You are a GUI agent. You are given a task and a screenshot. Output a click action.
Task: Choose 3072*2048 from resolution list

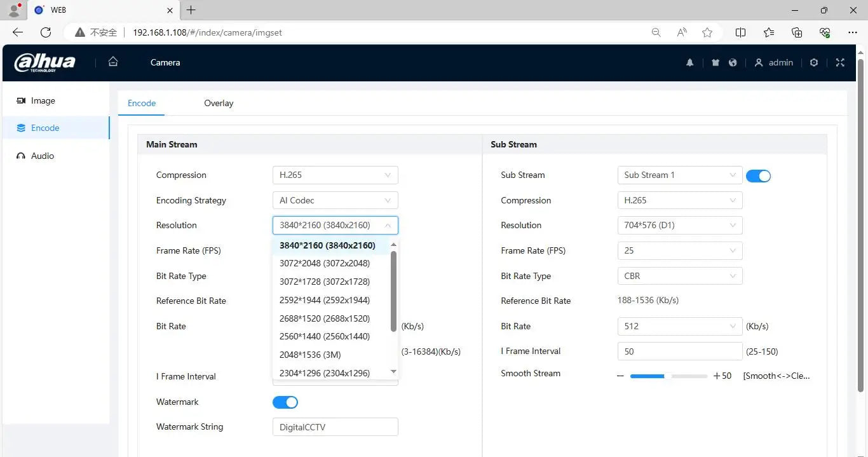[324, 263]
